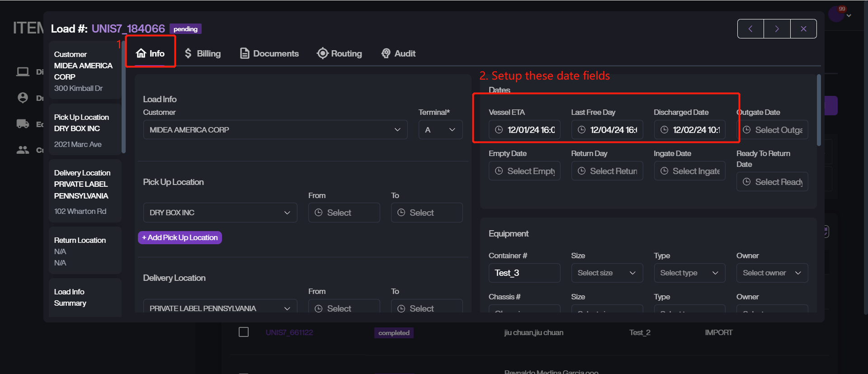Open the Billing tab
The width and height of the screenshot is (868, 374).
[203, 53]
